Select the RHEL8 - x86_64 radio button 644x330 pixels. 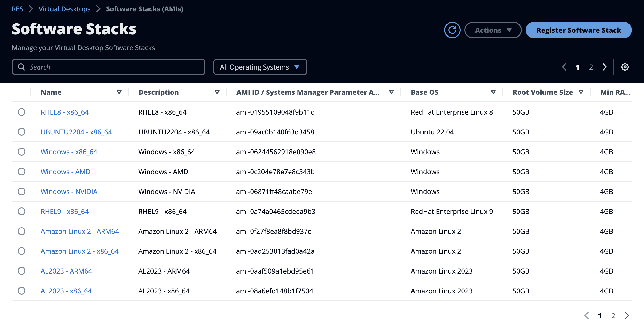(x=22, y=112)
